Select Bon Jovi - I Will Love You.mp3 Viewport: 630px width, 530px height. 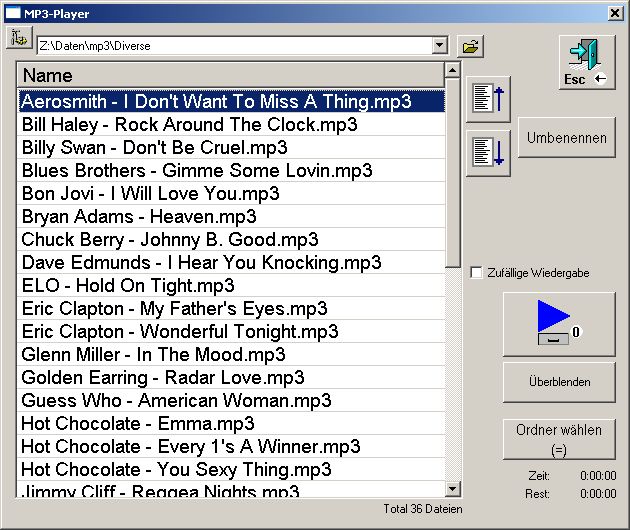[231, 193]
